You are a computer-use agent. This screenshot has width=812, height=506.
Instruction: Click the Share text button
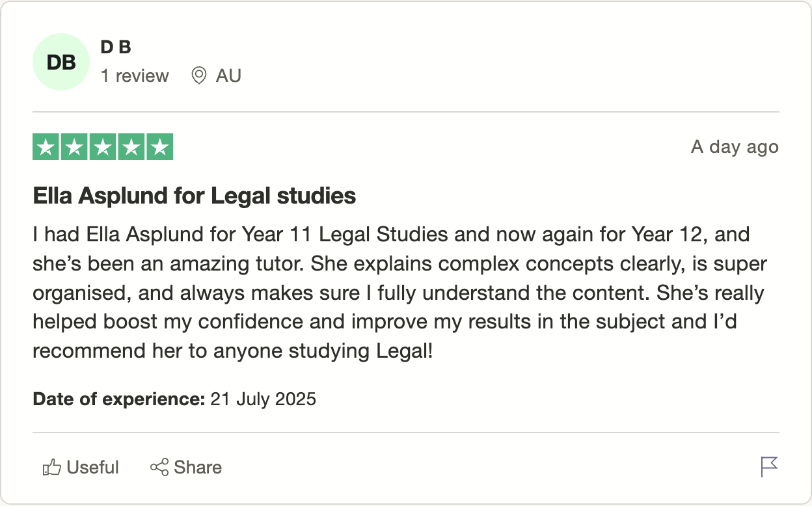click(198, 467)
